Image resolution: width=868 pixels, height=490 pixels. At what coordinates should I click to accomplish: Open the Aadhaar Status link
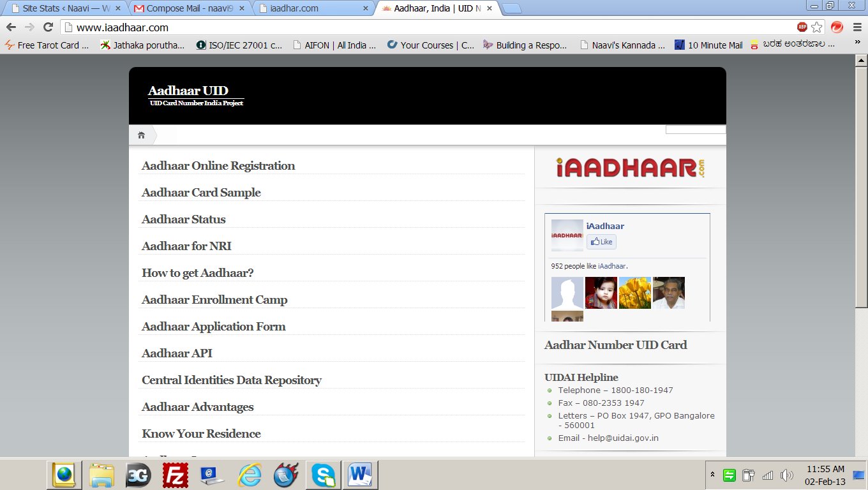tap(184, 219)
